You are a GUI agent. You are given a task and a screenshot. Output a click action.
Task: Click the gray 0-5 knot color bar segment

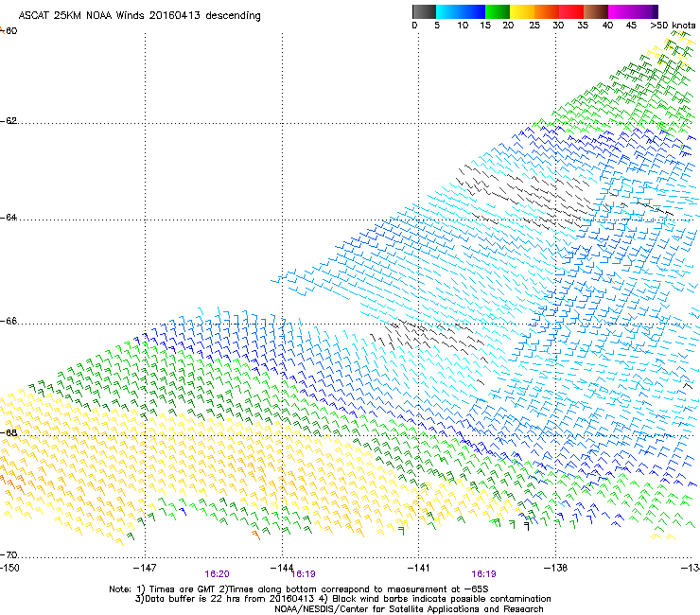424,11
